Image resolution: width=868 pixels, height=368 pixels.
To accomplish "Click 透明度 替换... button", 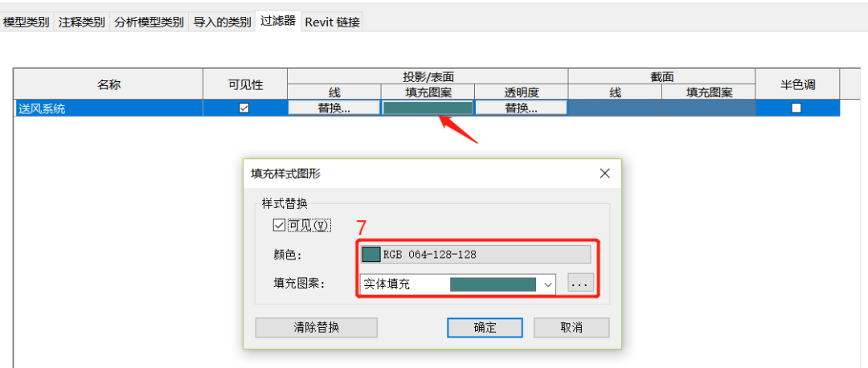I will pyautogui.click(x=521, y=108).
